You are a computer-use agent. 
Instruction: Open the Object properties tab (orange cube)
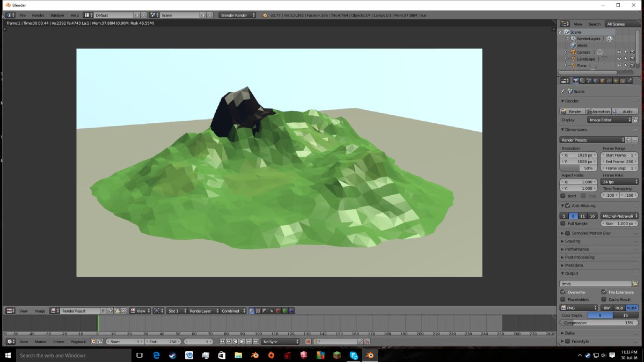click(x=602, y=81)
